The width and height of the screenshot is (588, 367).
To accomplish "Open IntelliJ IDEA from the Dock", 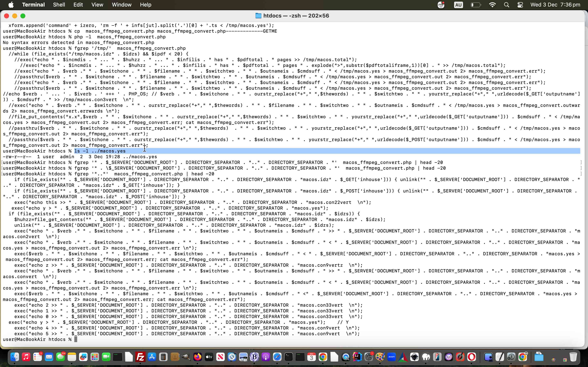I will tap(357, 357).
